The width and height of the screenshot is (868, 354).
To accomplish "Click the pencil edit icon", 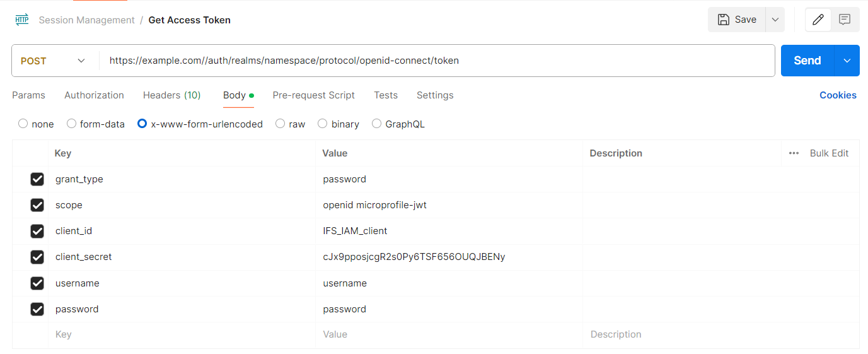I will pos(818,20).
